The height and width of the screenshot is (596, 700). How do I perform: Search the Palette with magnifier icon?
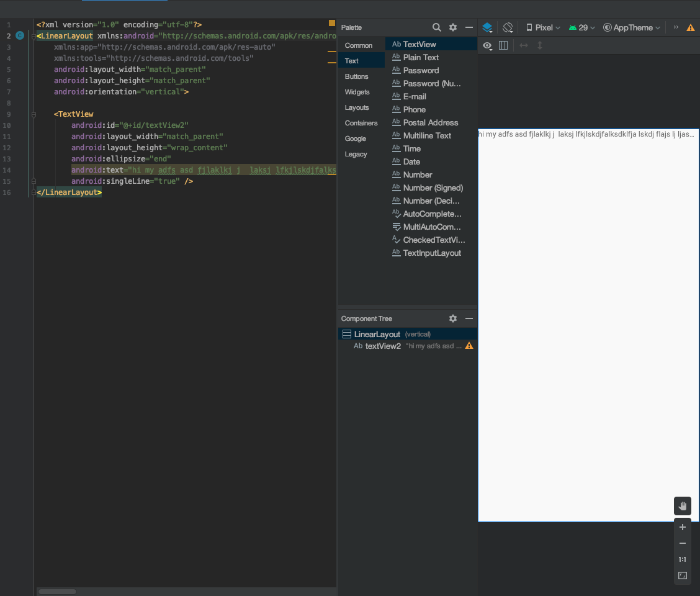point(437,27)
